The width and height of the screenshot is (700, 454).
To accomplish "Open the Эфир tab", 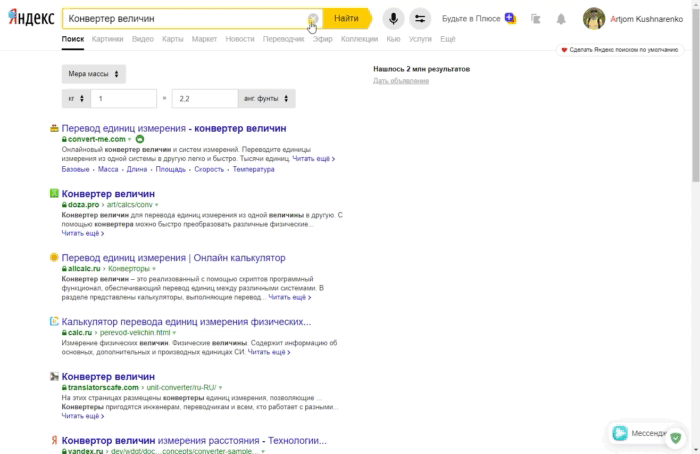I will pos(322,39).
